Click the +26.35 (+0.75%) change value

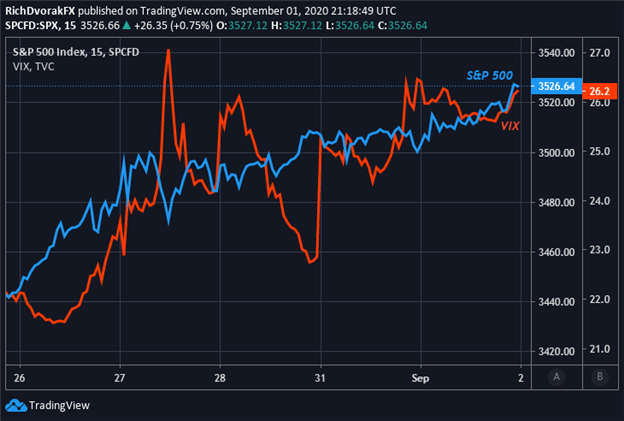coord(173,25)
